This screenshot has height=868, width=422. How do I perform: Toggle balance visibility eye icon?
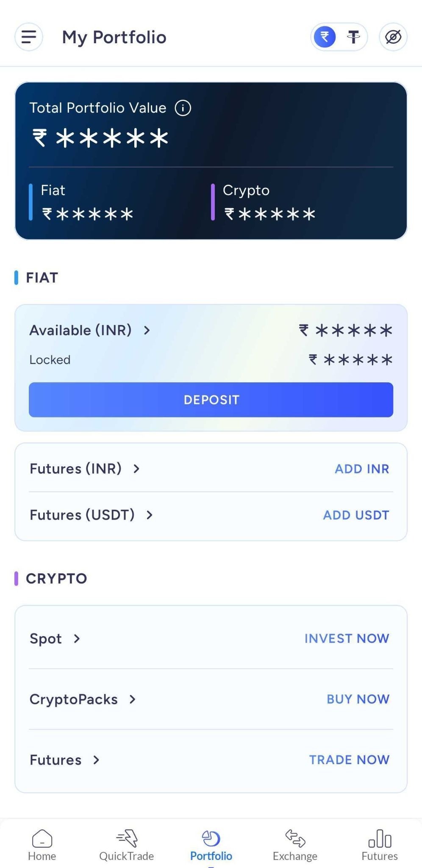click(x=393, y=37)
